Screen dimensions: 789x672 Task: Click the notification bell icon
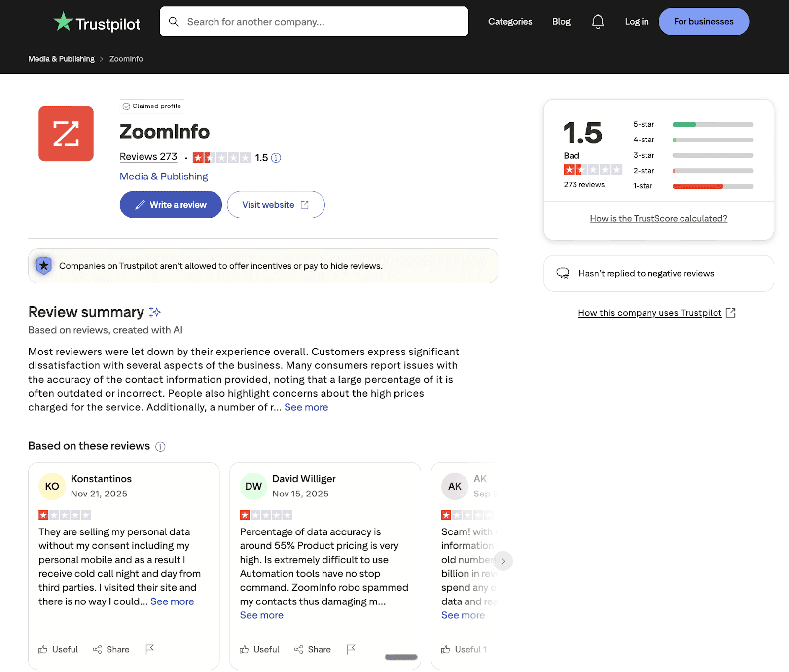pyautogui.click(x=598, y=21)
